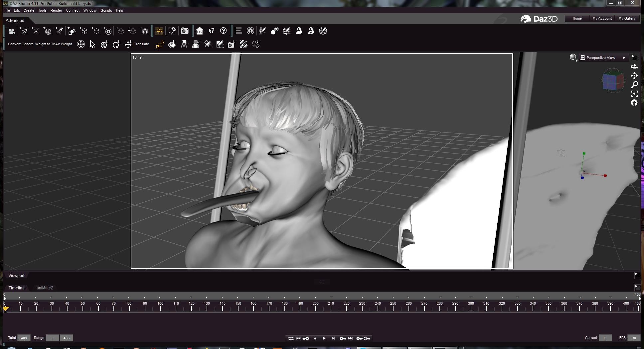Click frame 200 on the timeline ruler
Image resolution: width=644 pixels, height=349 pixels.
[x=316, y=306]
